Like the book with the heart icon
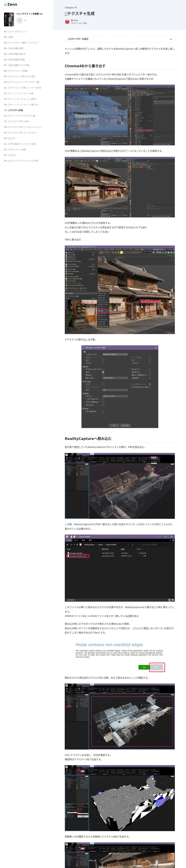 (x=20, y=21)
